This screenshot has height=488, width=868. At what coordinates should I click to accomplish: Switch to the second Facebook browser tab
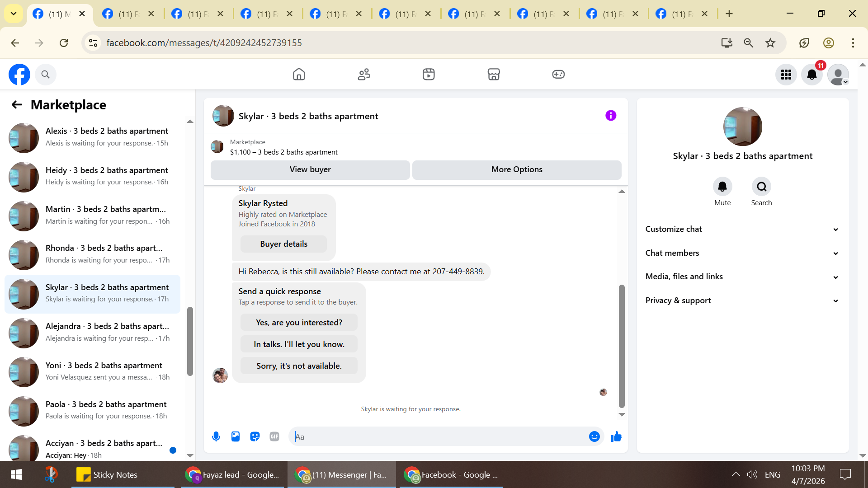click(129, 14)
